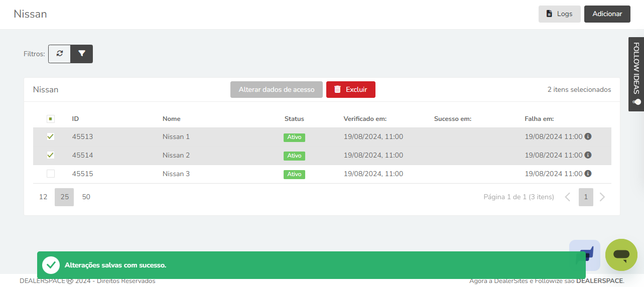Click Ativo badge in Nissan 3 row
Viewport: 644px width, 287px height.
(x=294, y=174)
